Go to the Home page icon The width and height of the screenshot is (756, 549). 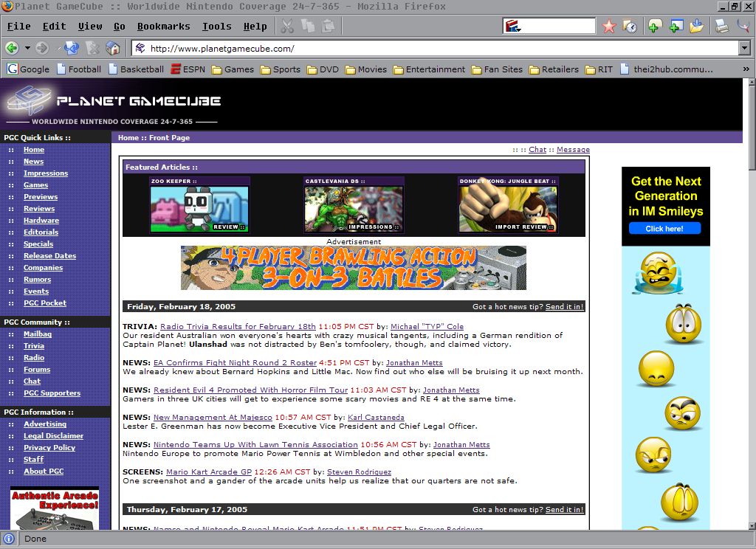pos(113,48)
